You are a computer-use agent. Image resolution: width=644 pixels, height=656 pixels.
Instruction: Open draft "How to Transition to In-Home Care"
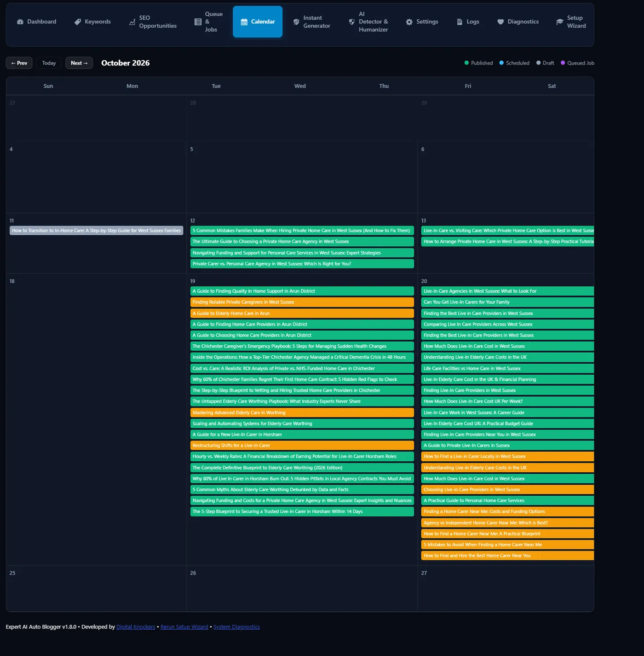pos(97,231)
